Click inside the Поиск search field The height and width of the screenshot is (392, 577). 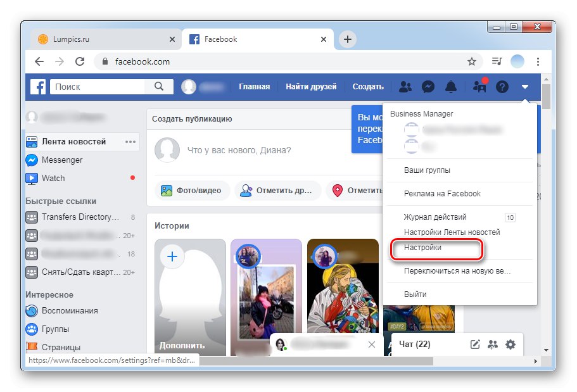[95, 86]
